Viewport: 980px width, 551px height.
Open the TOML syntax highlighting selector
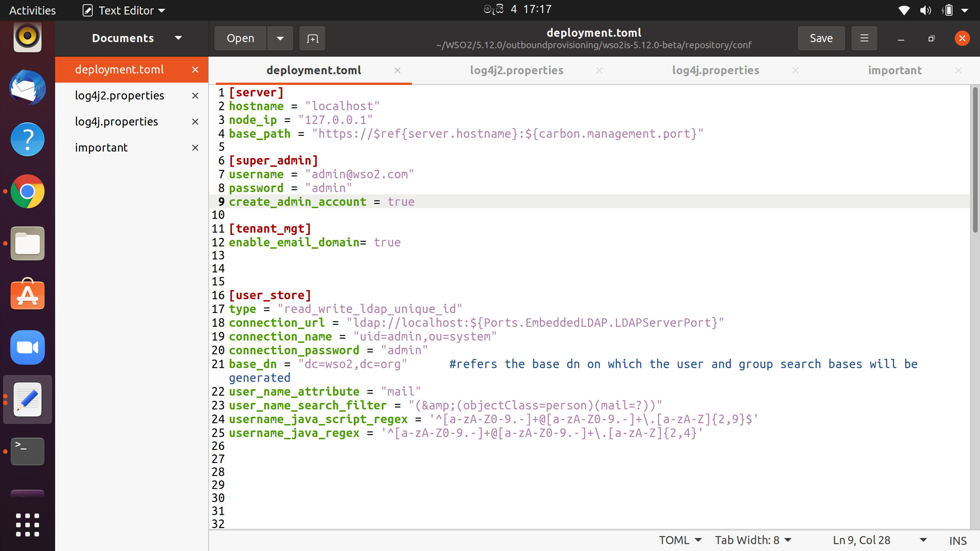coord(679,540)
